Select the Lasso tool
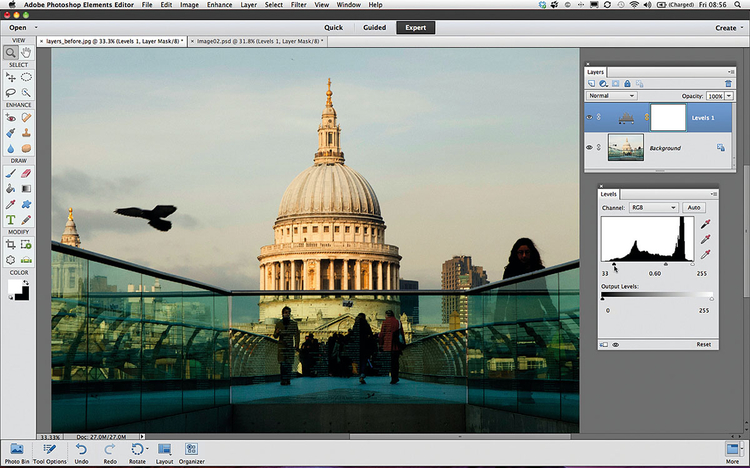The width and height of the screenshot is (750, 468). coord(11,92)
